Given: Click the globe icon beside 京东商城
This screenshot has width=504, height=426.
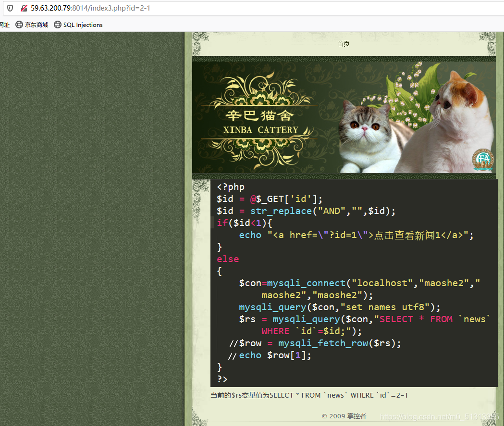Looking at the screenshot, I should (x=19, y=25).
